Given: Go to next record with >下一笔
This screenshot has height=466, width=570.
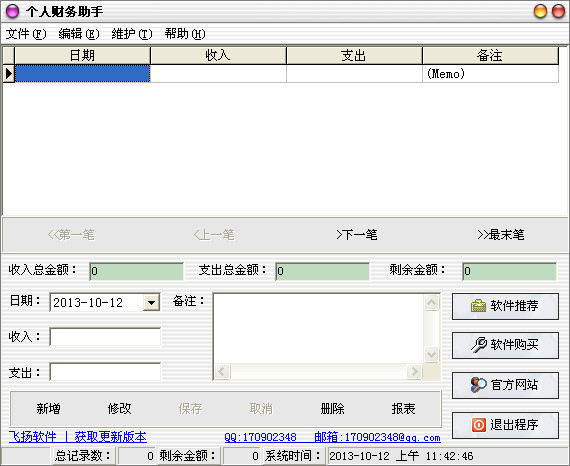Looking at the screenshot, I should tap(357, 235).
